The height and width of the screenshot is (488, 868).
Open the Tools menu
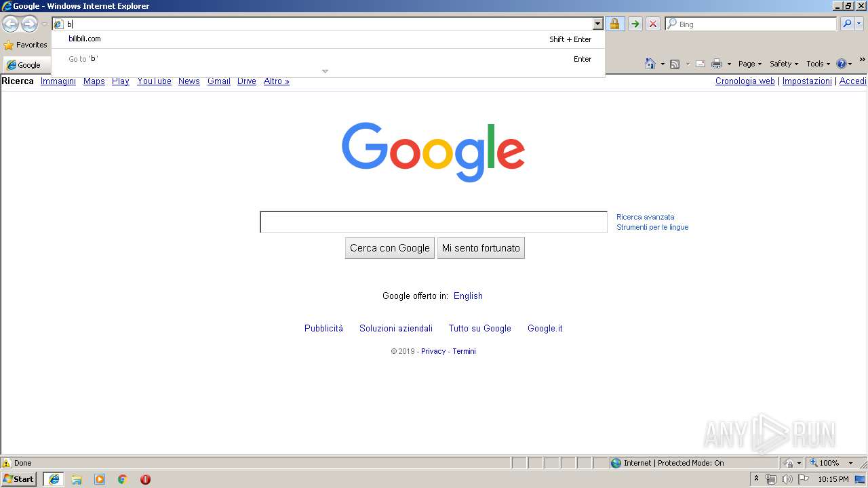coord(818,64)
